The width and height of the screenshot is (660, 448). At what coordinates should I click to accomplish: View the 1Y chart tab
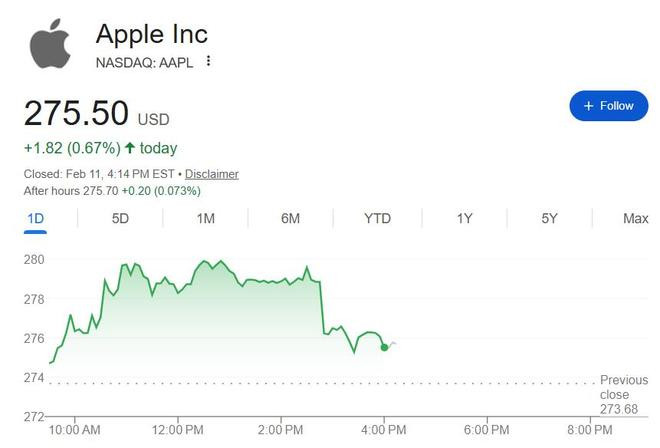click(464, 218)
